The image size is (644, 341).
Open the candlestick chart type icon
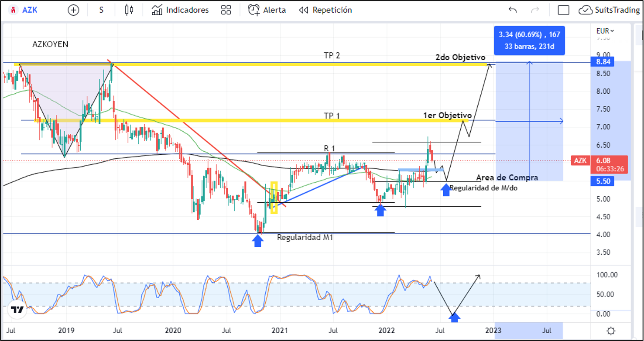point(129,10)
